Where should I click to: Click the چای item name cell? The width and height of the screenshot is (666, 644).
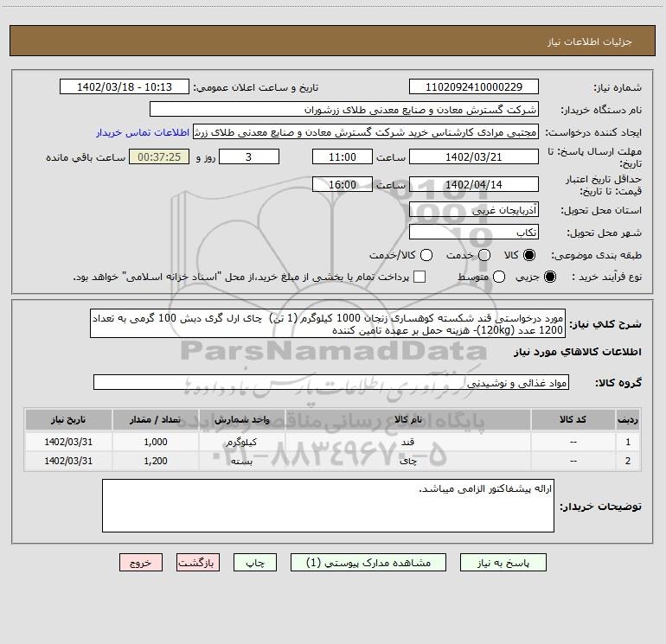point(407,461)
